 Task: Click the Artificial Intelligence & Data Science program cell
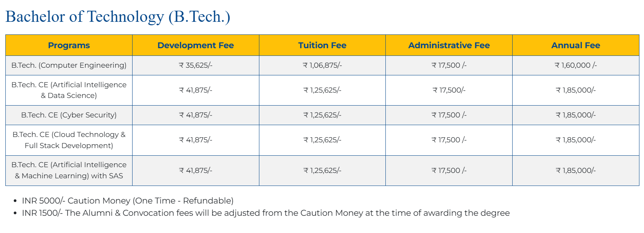(69, 90)
